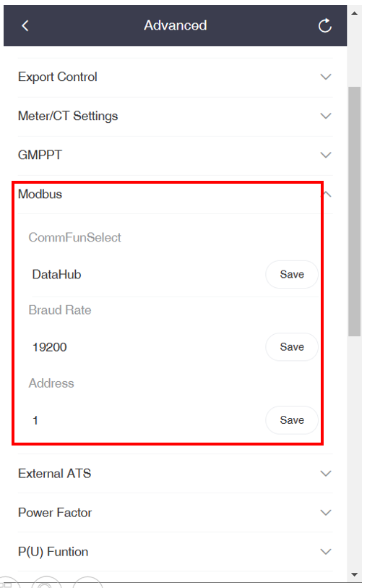
Task: Open the DataHub CommFunSelect selector
Action: (146, 275)
